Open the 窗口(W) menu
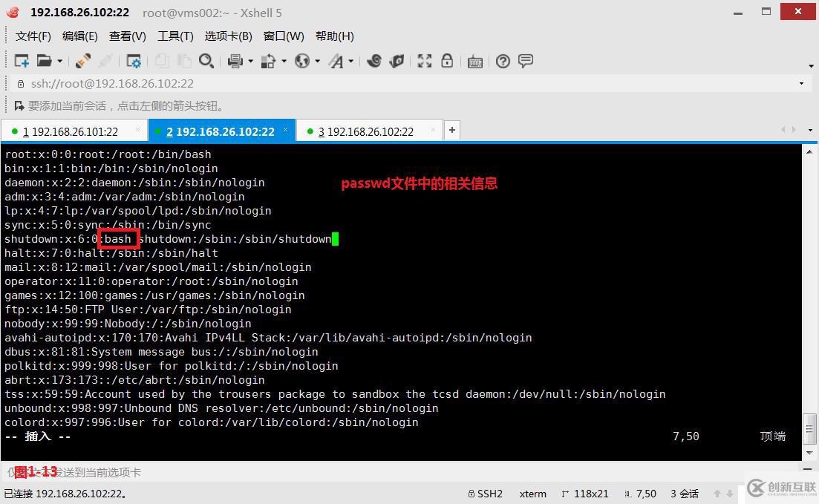The image size is (819, 504). [x=284, y=36]
